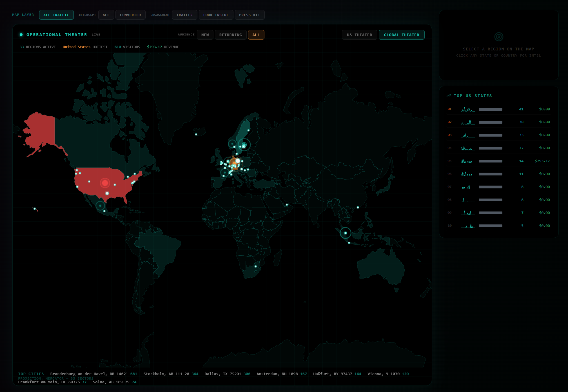Enable the PRESS KIT engagement filter
568x392 pixels.
click(250, 15)
